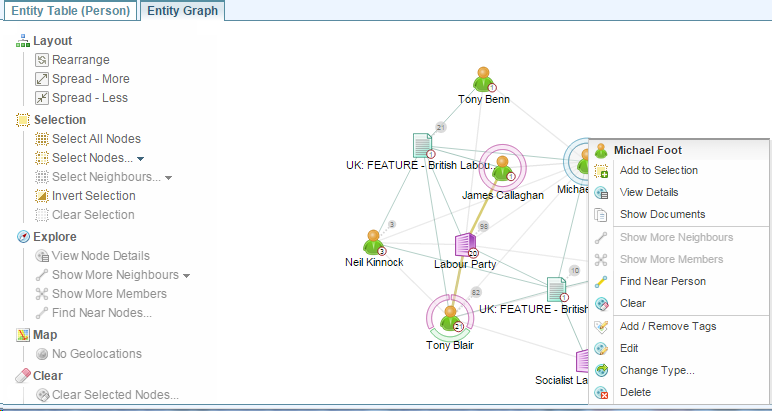Choose View Details in context menu

coord(648,192)
